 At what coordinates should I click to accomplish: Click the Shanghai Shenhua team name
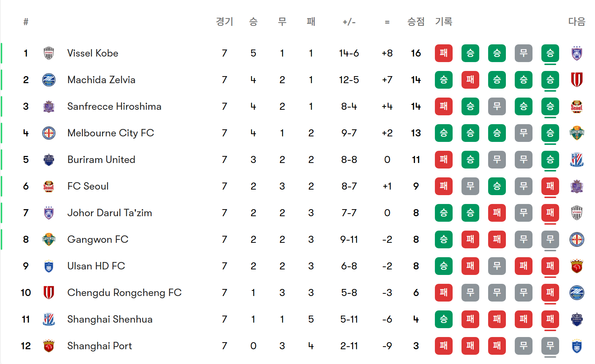coord(110,319)
